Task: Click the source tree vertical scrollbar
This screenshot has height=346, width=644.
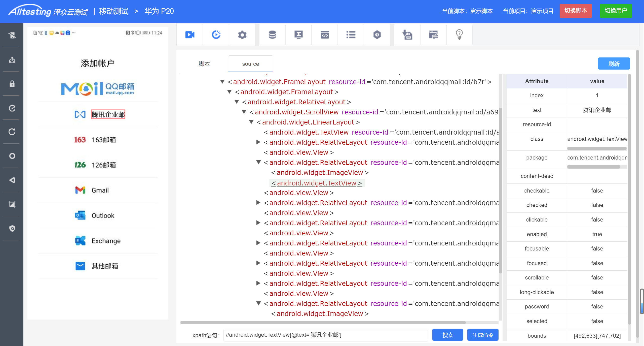Action: click(501, 190)
